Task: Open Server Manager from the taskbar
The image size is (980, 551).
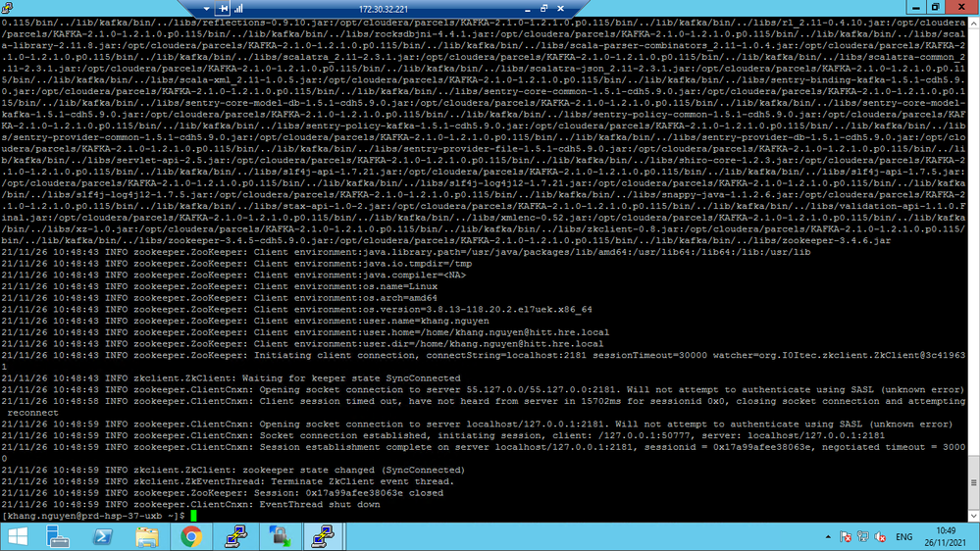Action: (x=58, y=536)
